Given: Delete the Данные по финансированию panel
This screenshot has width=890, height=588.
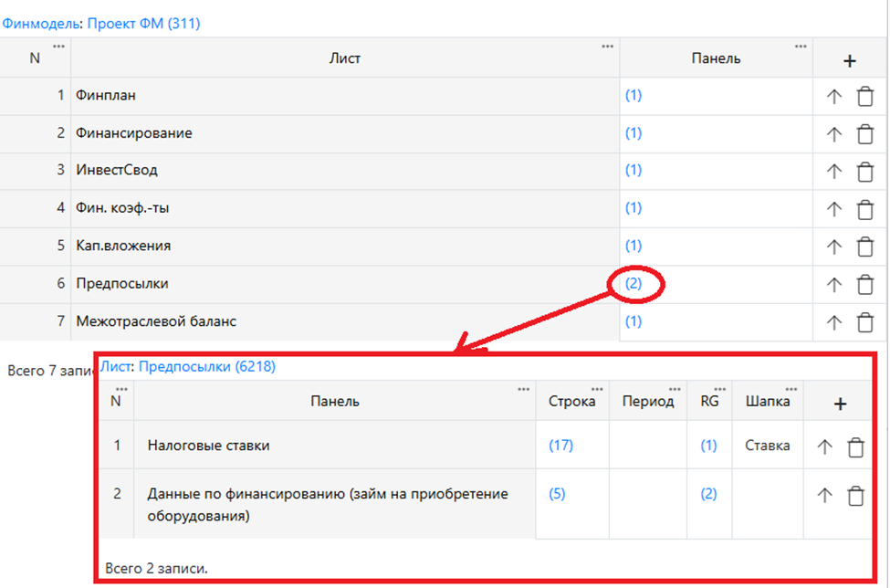Looking at the screenshot, I should (x=855, y=495).
